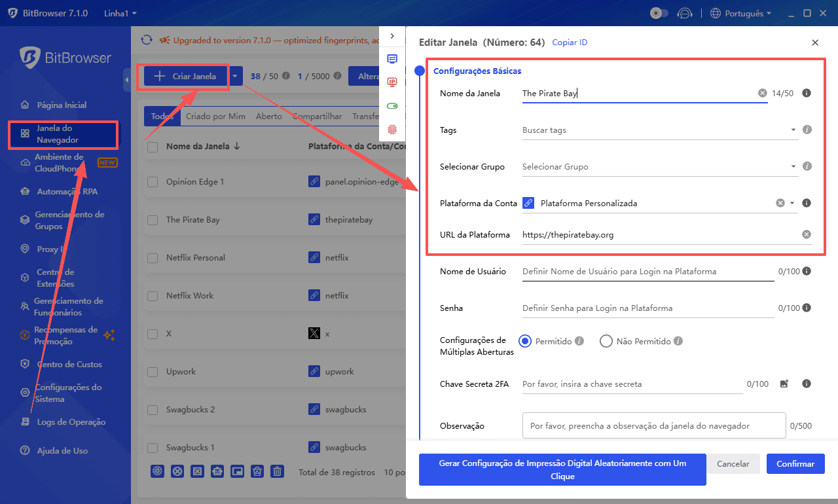Image resolution: width=838 pixels, height=504 pixels.
Task: Click the Senha input field
Action: [647, 308]
